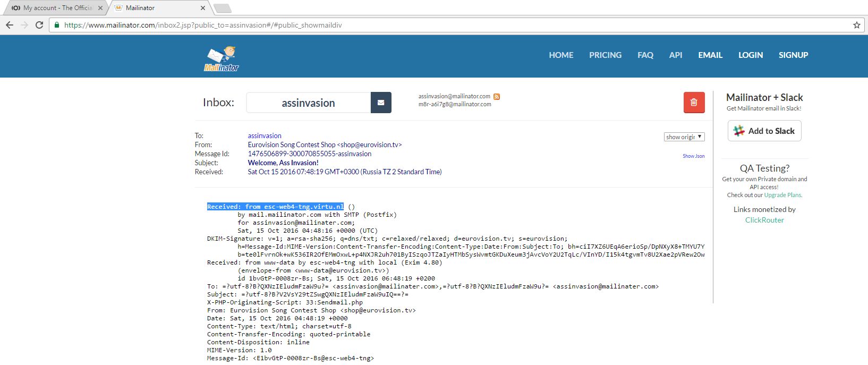The width and height of the screenshot is (868, 365).
Task: Close the Mailinator browser tab
Action: tap(203, 8)
